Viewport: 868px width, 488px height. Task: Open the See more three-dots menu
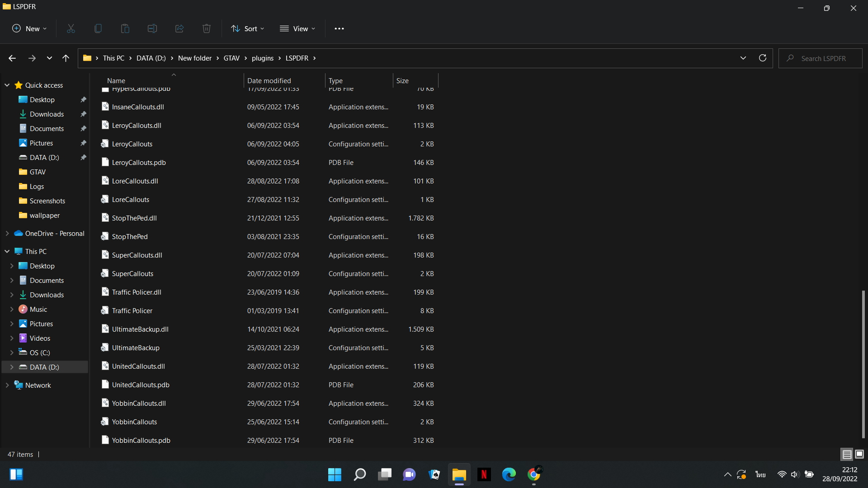pos(339,28)
